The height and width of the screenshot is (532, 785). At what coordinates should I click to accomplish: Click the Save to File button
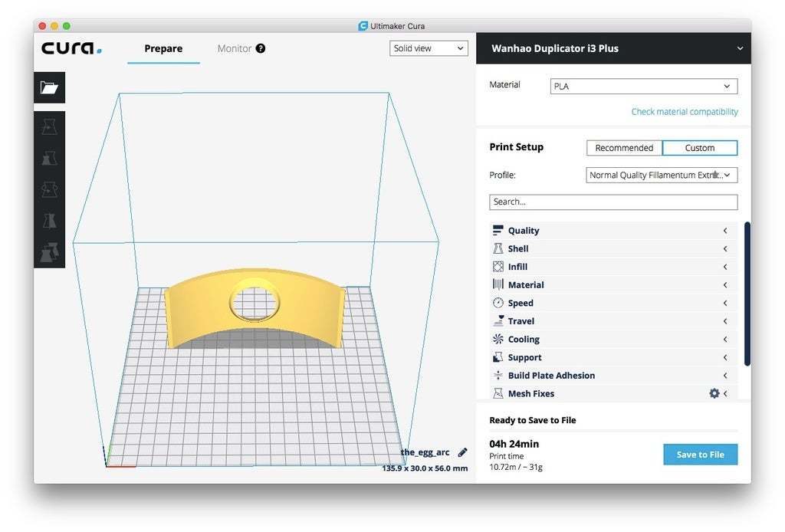[701, 455]
